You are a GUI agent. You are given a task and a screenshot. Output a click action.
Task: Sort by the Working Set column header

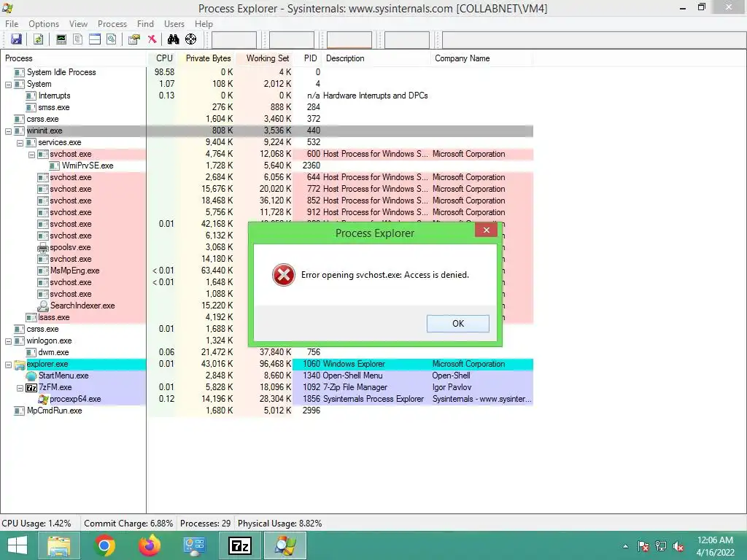pos(267,58)
